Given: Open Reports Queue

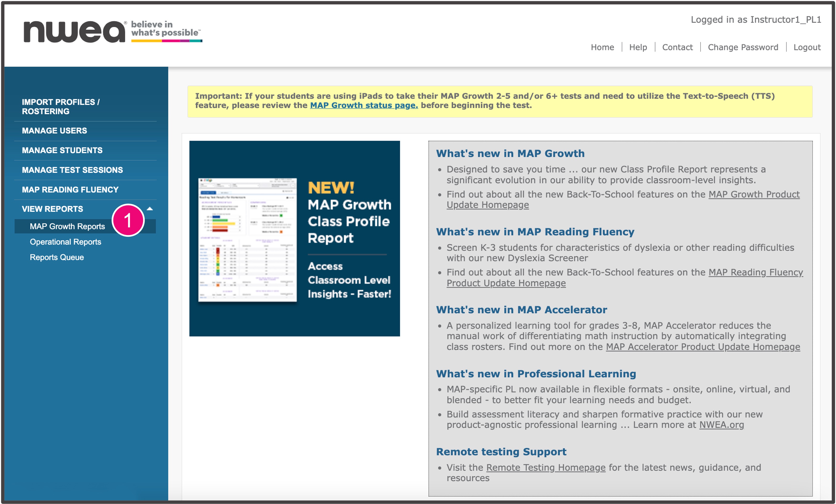Looking at the screenshot, I should 57,257.
